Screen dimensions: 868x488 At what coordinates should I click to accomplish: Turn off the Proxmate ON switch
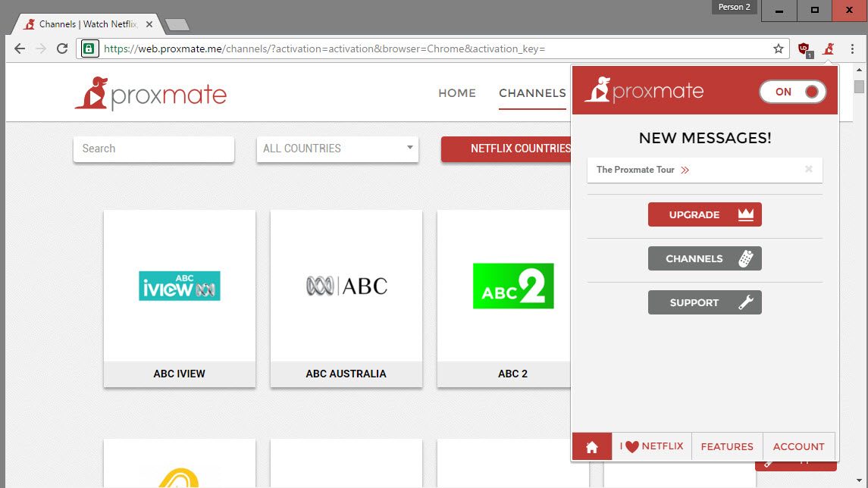(x=793, y=92)
